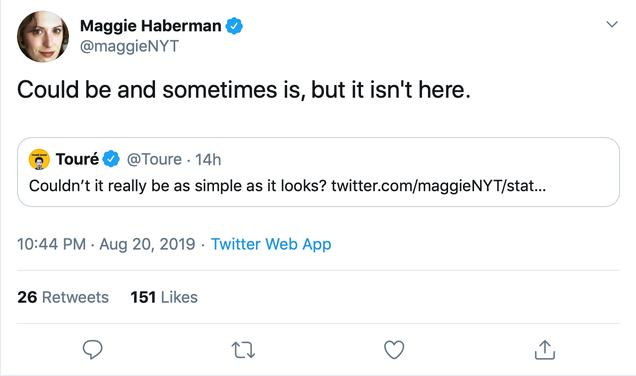Screen dimensions: 636x376
Task: Open the twitter.com/maggieNYT/stat… link
Action: pyautogui.click(x=438, y=186)
